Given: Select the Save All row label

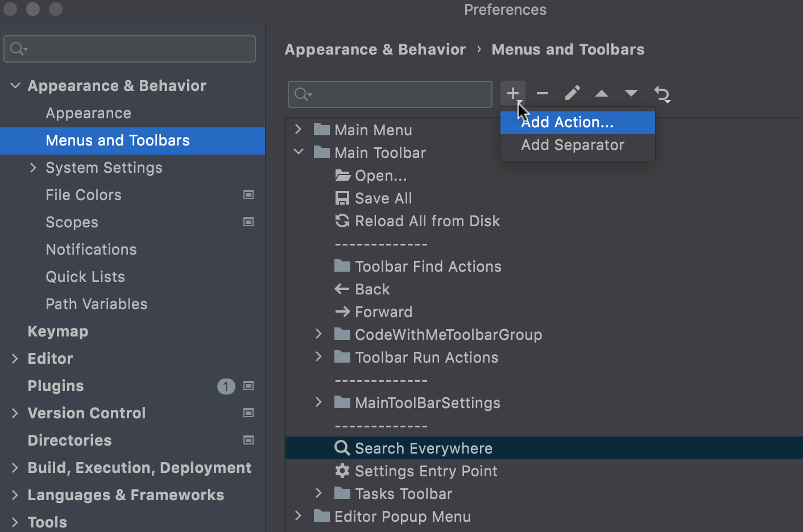Looking at the screenshot, I should (x=383, y=198).
